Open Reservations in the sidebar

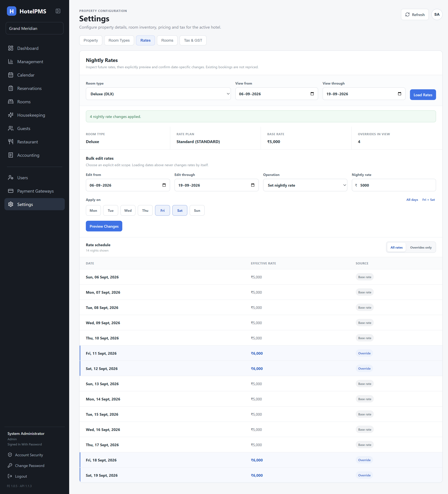[x=35, y=88]
